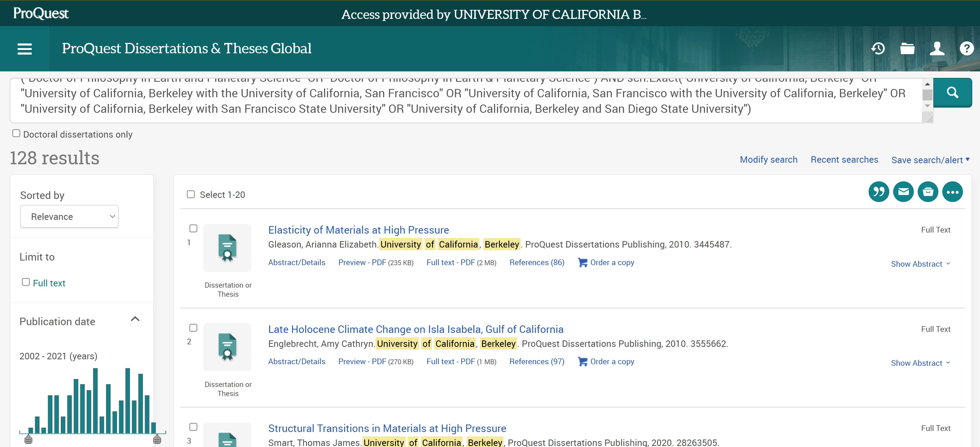Open the My Research folder icon
The height and width of the screenshot is (447, 980).
(908, 48)
